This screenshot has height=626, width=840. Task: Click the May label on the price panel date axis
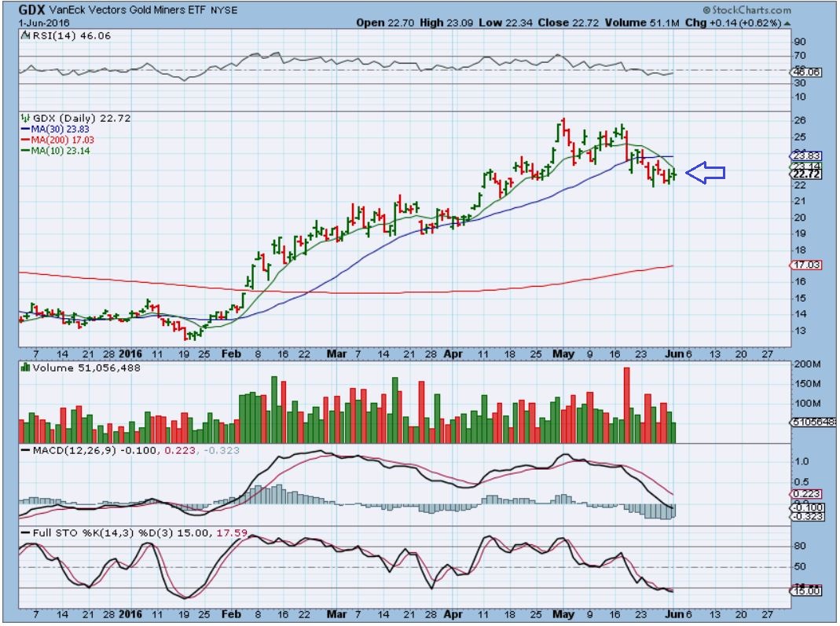pyautogui.click(x=563, y=354)
